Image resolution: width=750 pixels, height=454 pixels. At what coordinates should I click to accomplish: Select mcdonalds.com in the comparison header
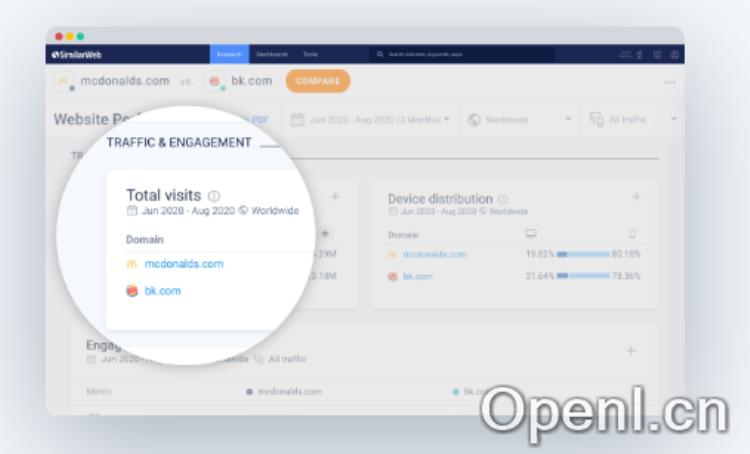point(125,81)
